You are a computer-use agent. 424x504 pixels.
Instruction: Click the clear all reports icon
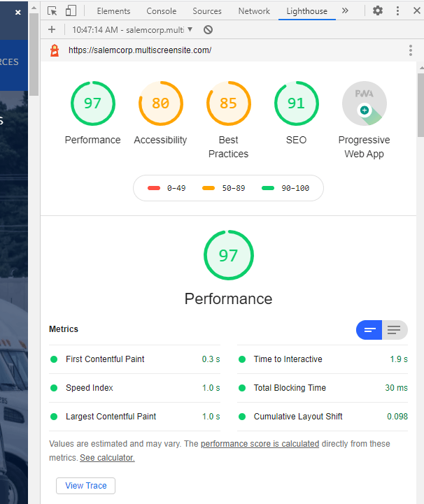pos(208,30)
